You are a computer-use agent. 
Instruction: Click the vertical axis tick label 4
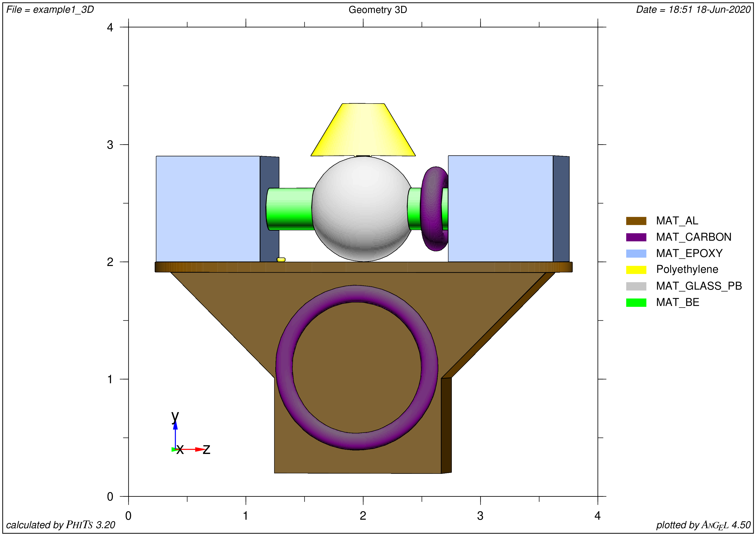pyautogui.click(x=110, y=27)
